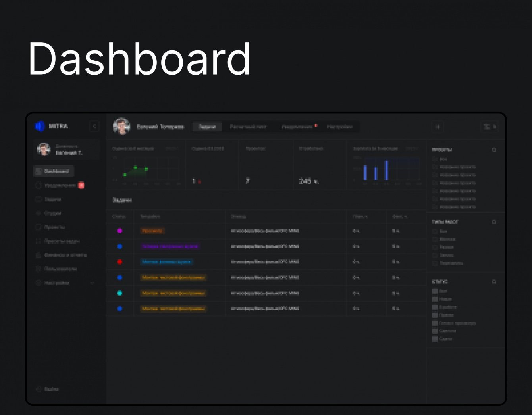Click the magenta status dot in first task row
This screenshot has width=532, height=415.
[120, 231]
